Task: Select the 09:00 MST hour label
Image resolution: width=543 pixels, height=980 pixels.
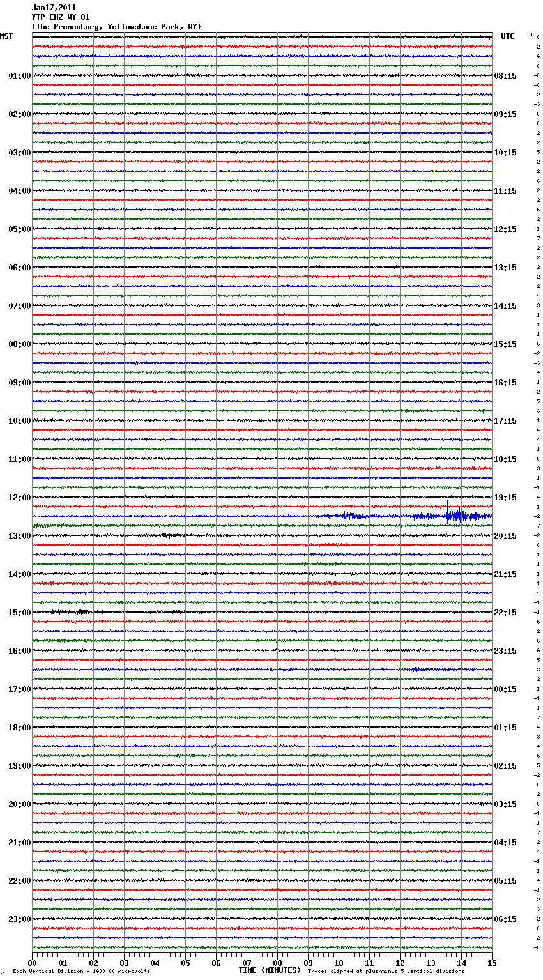Action: (x=20, y=383)
